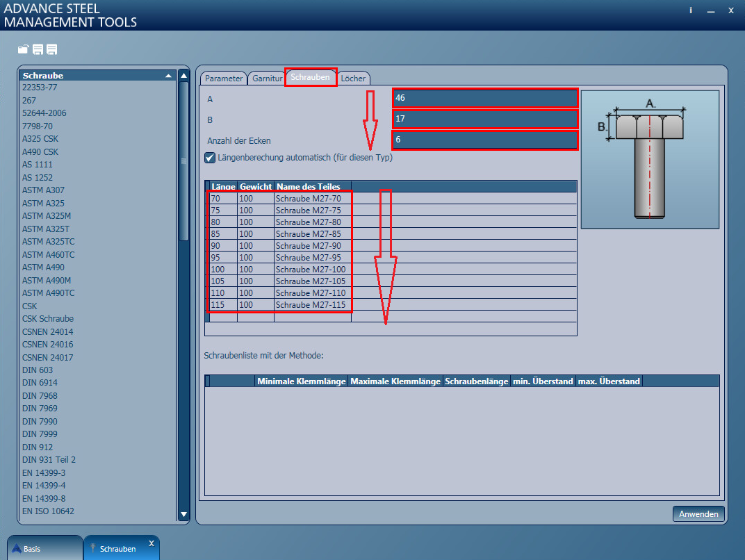Select DIN 912 in the Schraube list
The height and width of the screenshot is (560, 745).
(x=38, y=447)
